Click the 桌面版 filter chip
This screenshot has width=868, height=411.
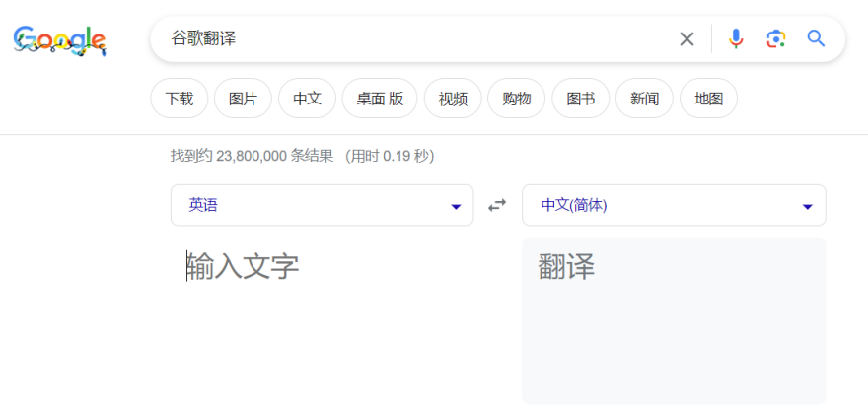click(x=380, y=99)
